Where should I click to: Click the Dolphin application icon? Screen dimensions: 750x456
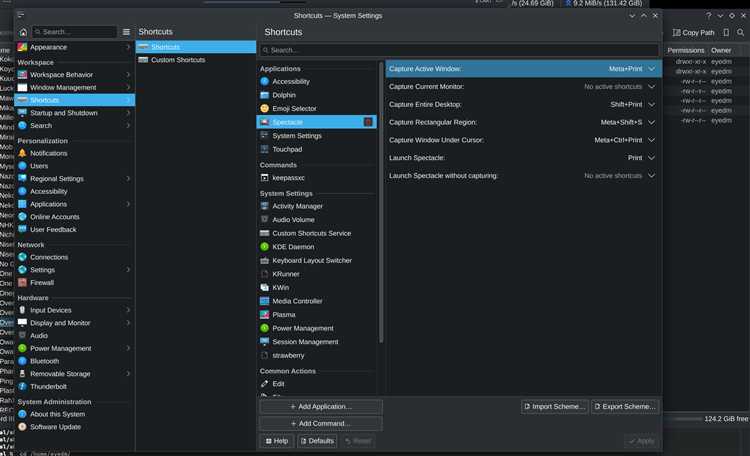point(265,95)
